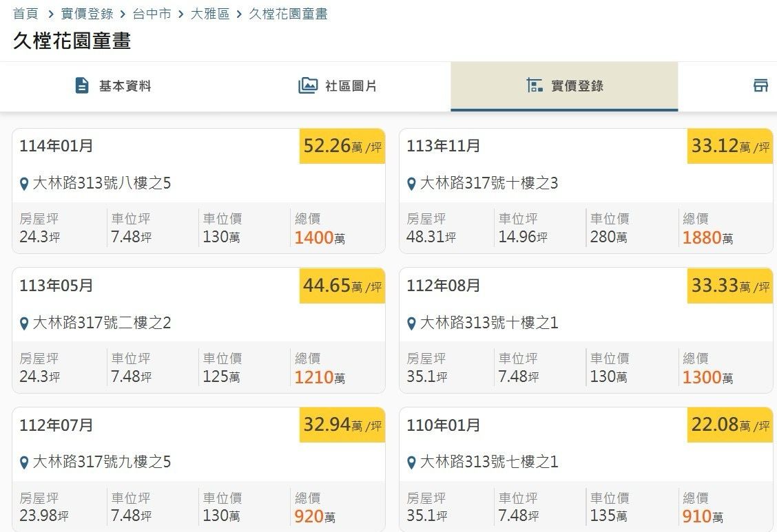Click the 52.26萬/坪 price badge
The image size is (777, 532).
pyautogui.click(x=342, y=147)
